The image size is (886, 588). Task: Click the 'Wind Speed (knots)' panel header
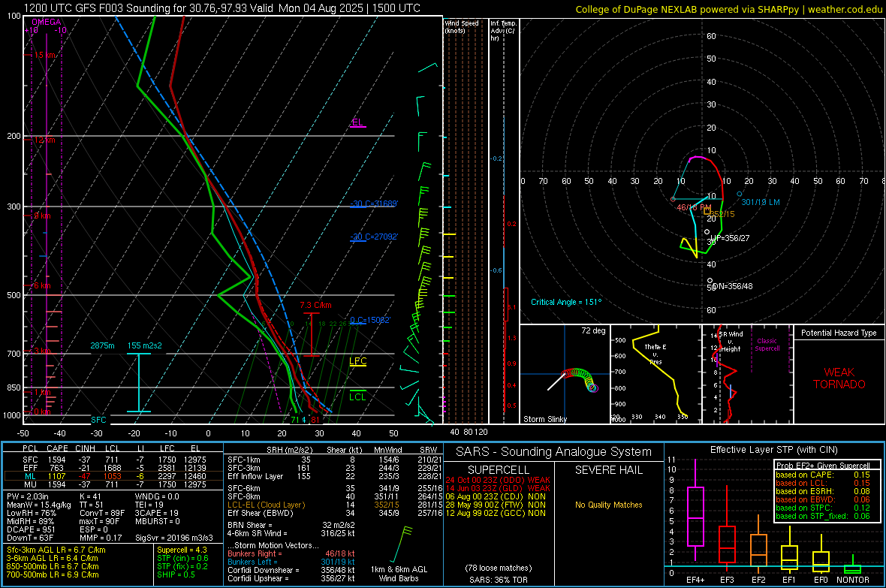(462, 26)
